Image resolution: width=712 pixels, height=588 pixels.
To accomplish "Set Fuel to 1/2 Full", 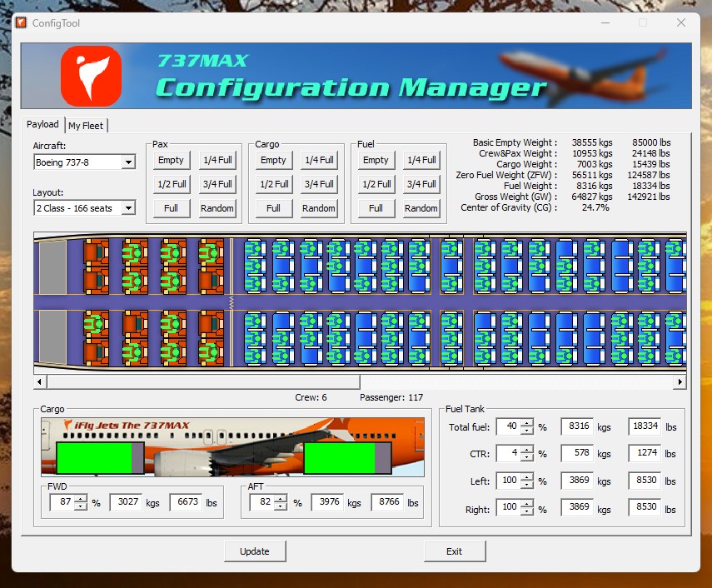I will [x=376, y=184].
